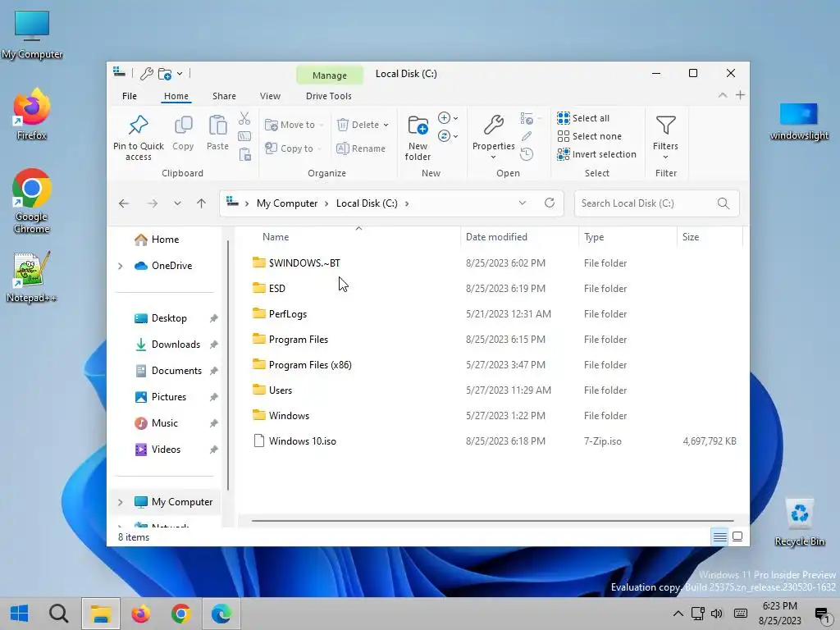Expand the OneDrive tree node
840x630 pixels.
[x=120, y=266]
